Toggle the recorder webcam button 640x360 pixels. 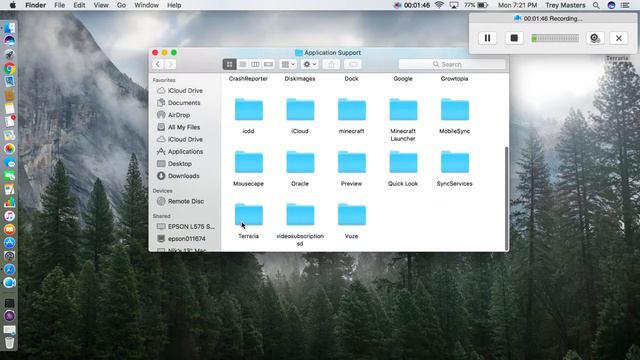tap(595, 38)
